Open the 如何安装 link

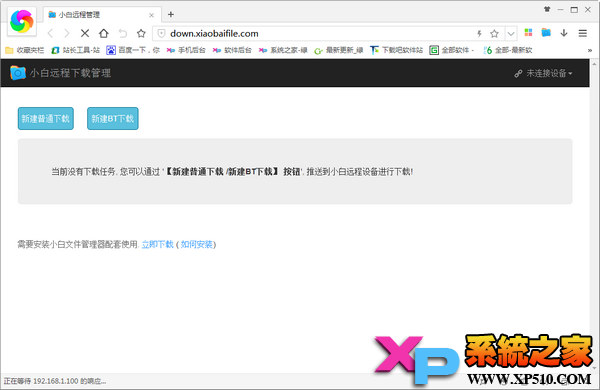[x=197, y=244]
